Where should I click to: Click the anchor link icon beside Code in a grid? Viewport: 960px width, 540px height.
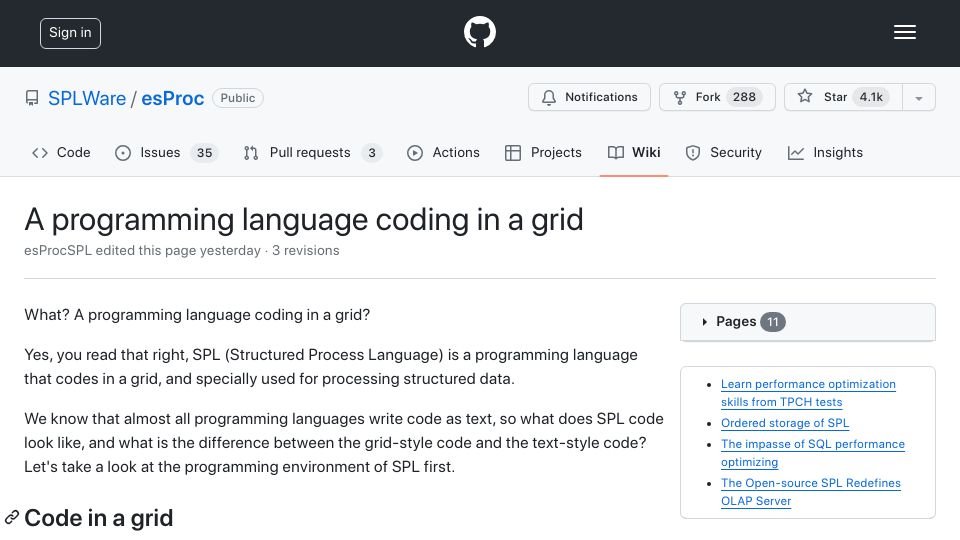[12, 518]
